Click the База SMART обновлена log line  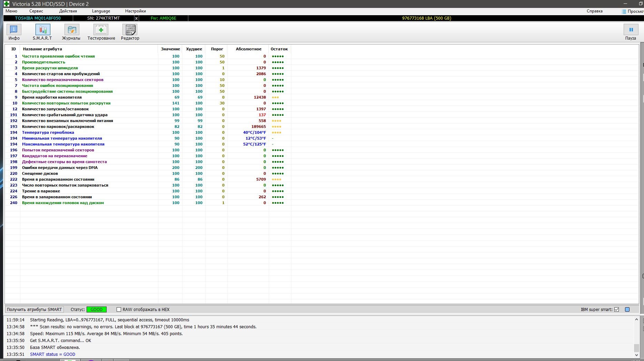[55, 348]
